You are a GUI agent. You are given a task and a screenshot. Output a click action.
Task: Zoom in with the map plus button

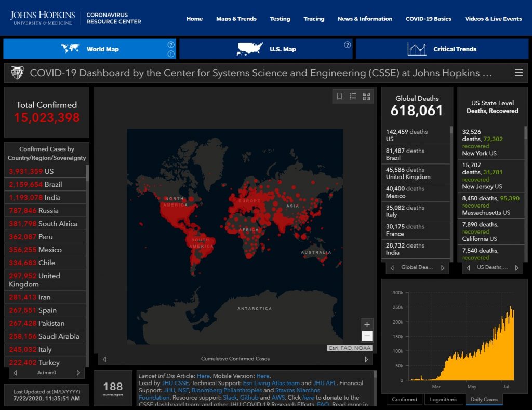click(367, 324)
